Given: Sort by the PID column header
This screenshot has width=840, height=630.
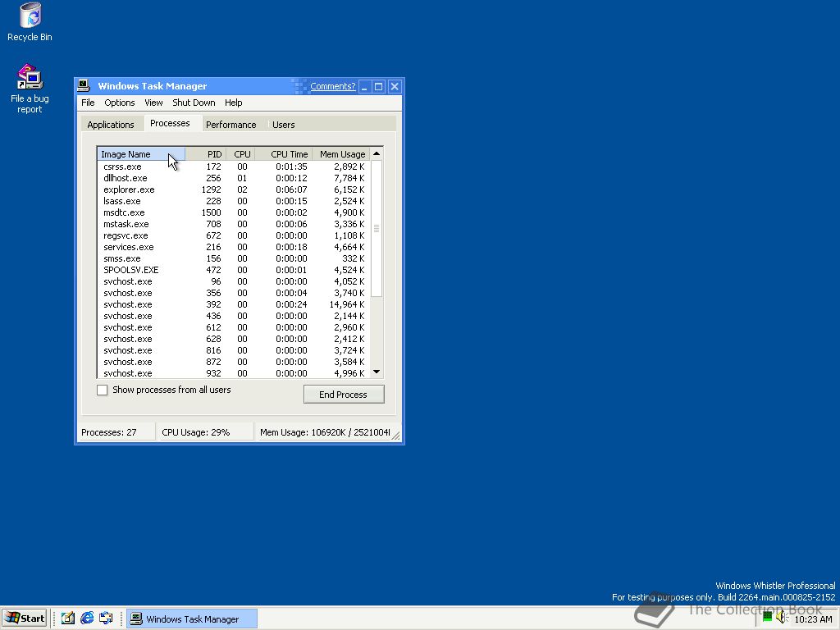Looking at the screenshot, I should coord(206,154).
